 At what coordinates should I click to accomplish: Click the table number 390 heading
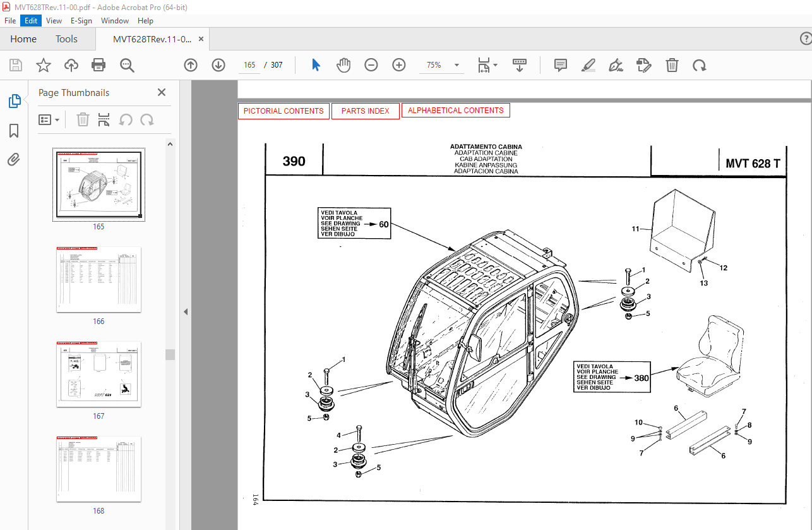(x=294, y=161)
